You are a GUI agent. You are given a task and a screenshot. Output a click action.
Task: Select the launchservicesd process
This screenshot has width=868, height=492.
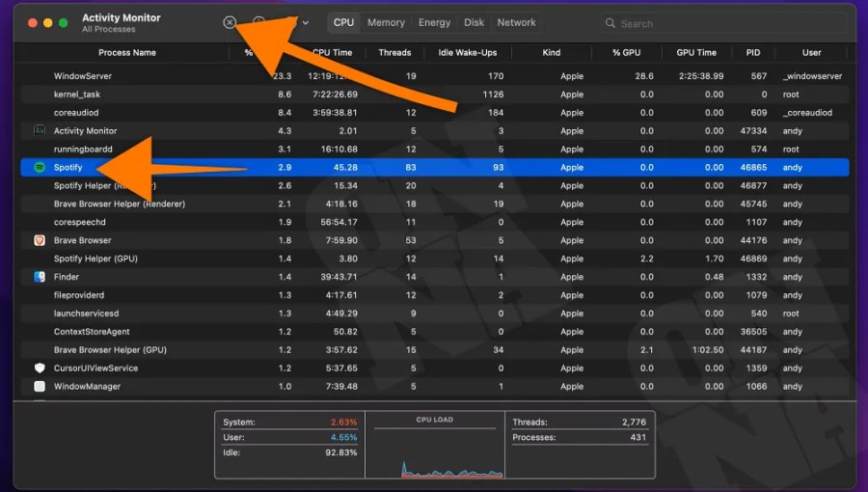[87, 314]
